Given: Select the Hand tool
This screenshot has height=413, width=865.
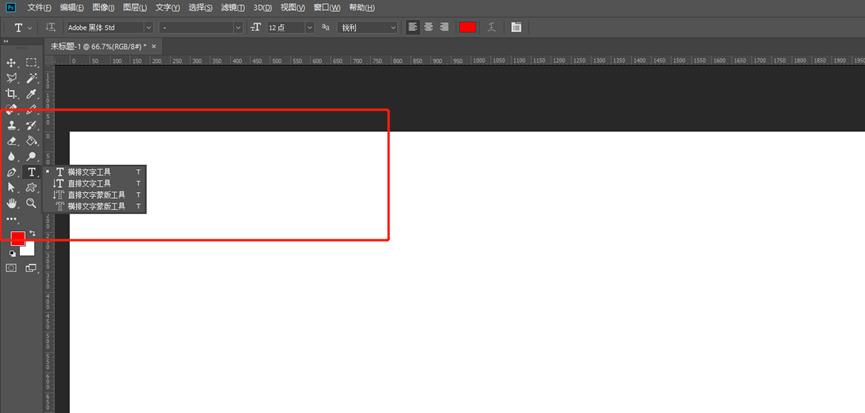Looking at the screenshot, I should pos(12,203).
